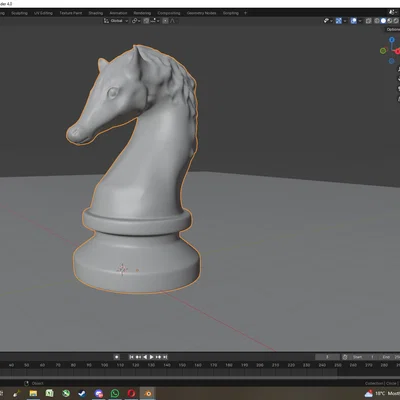Viewport: 400px width, 400px height.
Task: Expand the gizmo options dropdown arrow
Action: [345, 21]
